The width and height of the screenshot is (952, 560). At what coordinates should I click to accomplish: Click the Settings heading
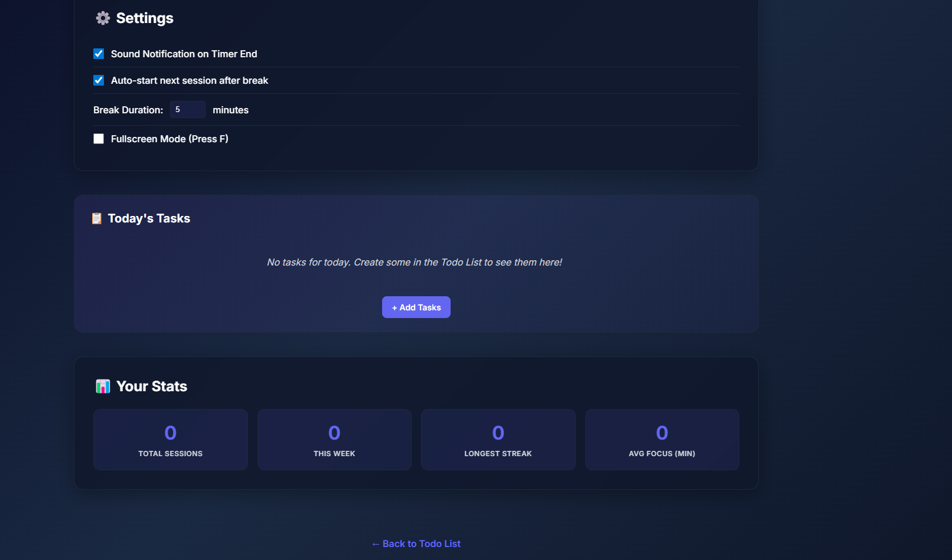click(144, 18)
